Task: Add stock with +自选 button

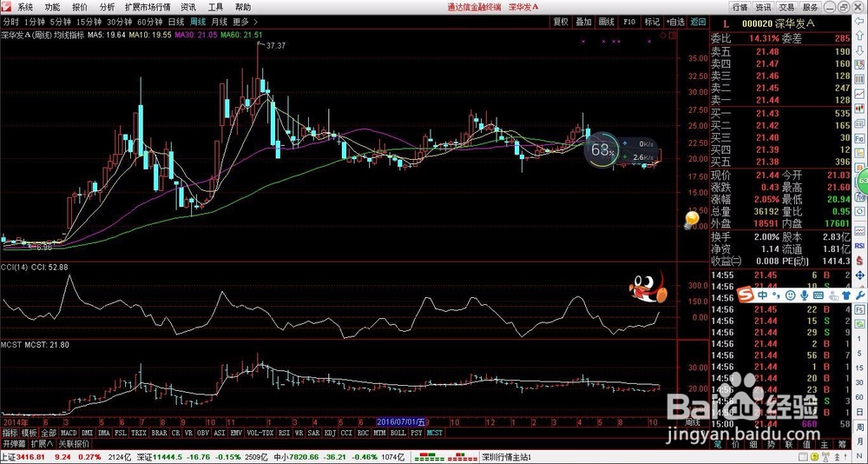Action: [674, 22]
